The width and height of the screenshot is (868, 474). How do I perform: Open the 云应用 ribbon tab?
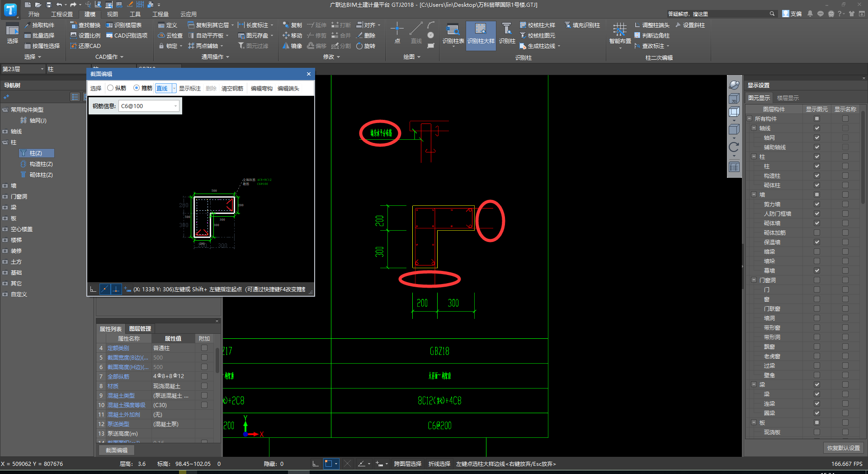point(188,14)
